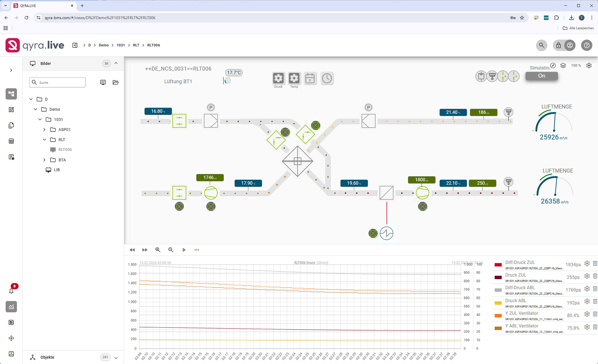Toggle the Simulation On switch
The width and height of the screenshot is (598, 364).
[x=542, y=76]
